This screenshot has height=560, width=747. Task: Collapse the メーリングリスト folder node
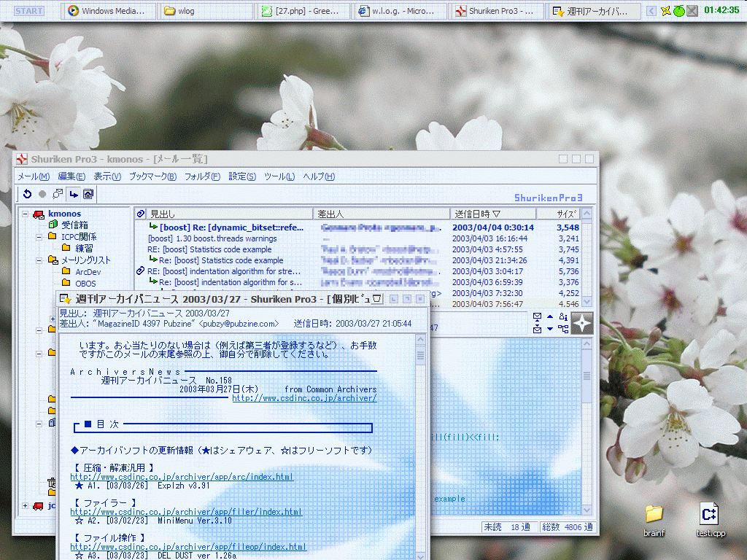pos(39,260)
